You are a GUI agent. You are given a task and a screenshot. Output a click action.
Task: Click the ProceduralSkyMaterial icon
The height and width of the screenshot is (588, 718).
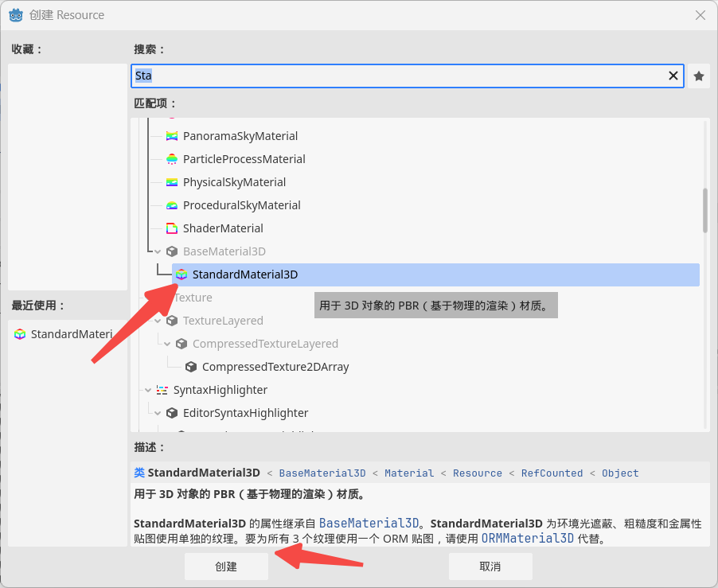click(x=172, y=205)
